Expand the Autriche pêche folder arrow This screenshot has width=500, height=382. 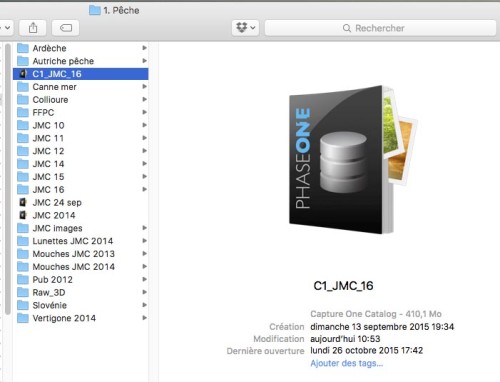(x=144, y=61)
